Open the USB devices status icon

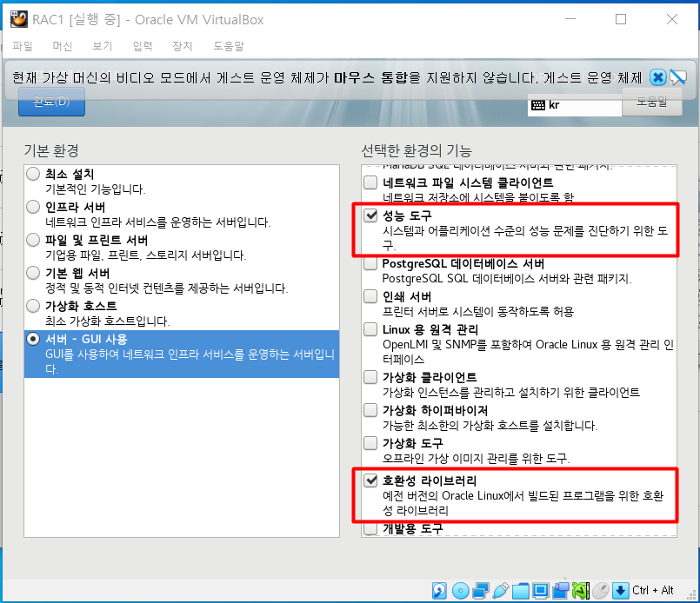501,591
